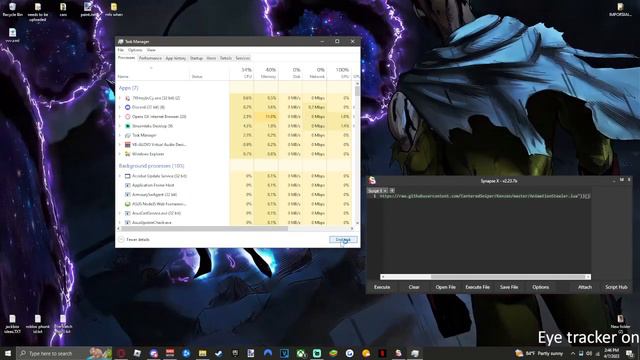This screenshot has width=640, height=360.
Task: Click the Streamlabs Desktop process icon
Action: pyautogui.click(x=127, y=126)
